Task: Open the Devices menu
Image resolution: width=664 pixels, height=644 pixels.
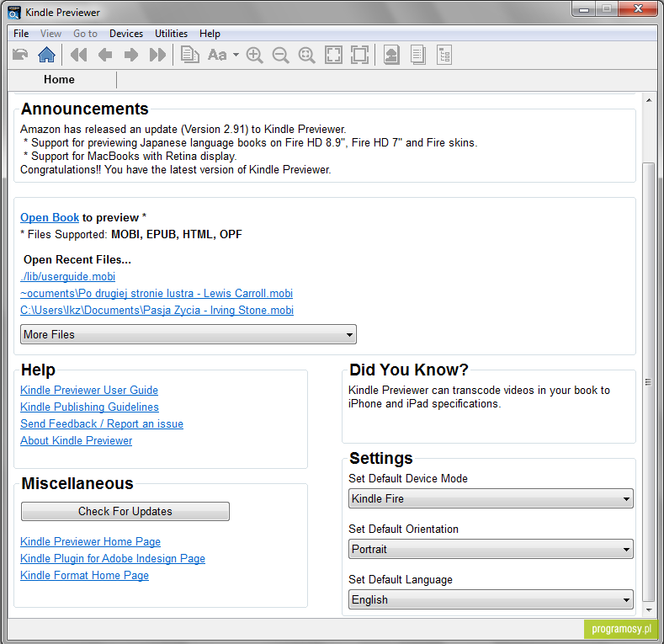Action: pos(126,34)
